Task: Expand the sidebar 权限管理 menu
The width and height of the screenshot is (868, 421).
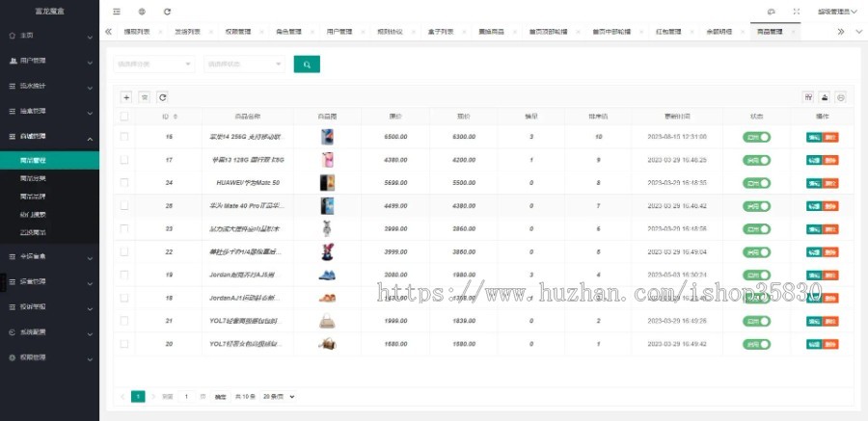Action: pos(50,358)
